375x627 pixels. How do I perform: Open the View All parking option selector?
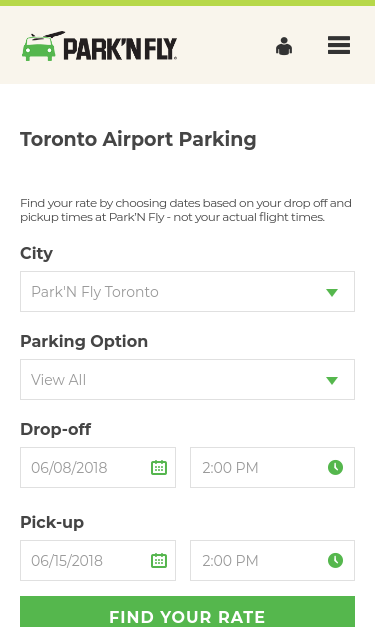[188, 379]
